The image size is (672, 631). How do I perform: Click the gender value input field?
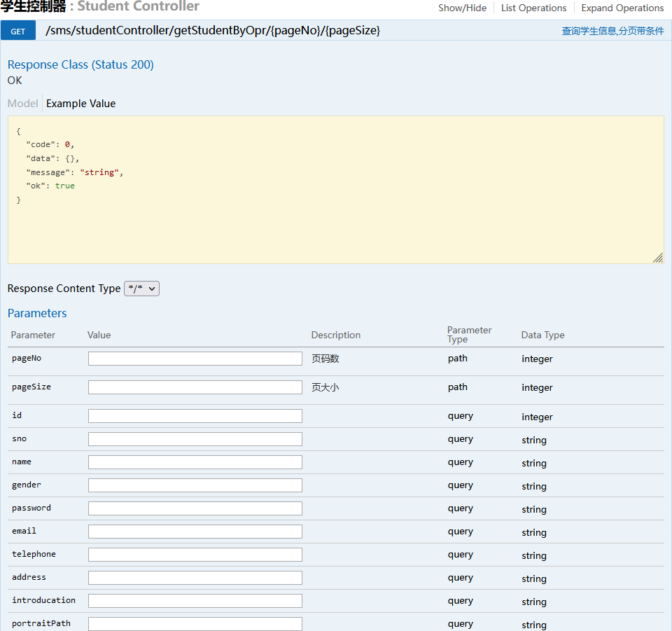click(195, 485)
